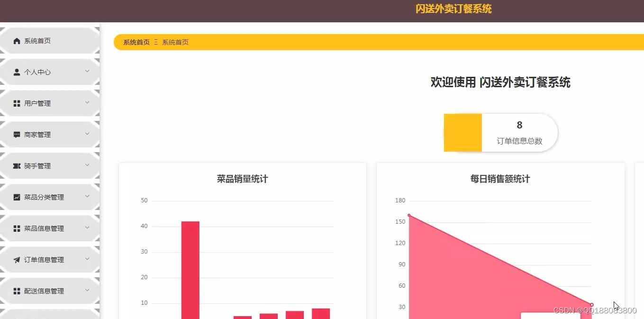Click the 欢迎使用 闪送外卖订餐系统 heading
Image resolution: width=644 pixels, height=319 pixels.
[x=500, y=82]
